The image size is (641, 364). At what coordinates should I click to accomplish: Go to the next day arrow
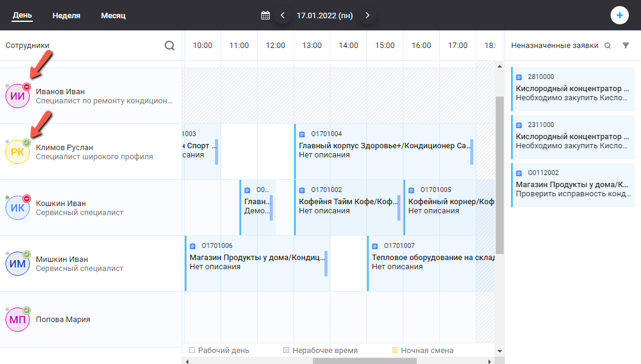pyautogui.click(x=368, y=16)
